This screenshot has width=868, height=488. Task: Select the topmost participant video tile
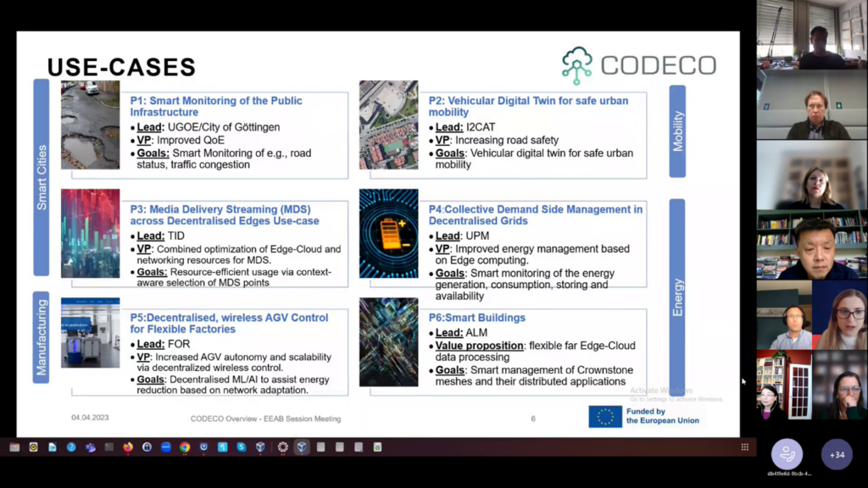coord(812,35)
